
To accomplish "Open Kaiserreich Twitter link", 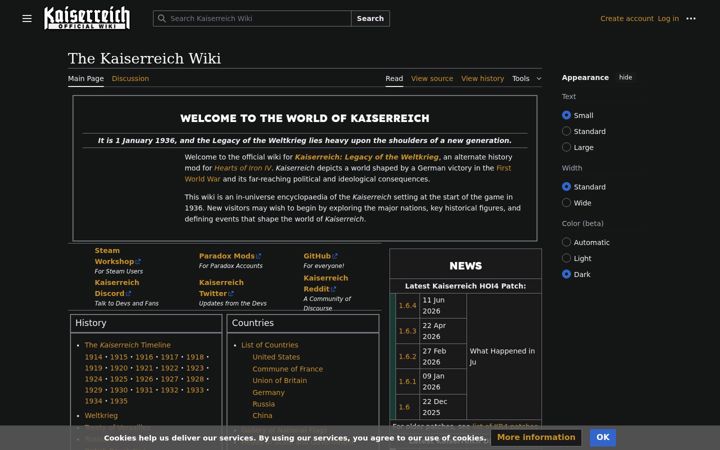I will (221, 288).
